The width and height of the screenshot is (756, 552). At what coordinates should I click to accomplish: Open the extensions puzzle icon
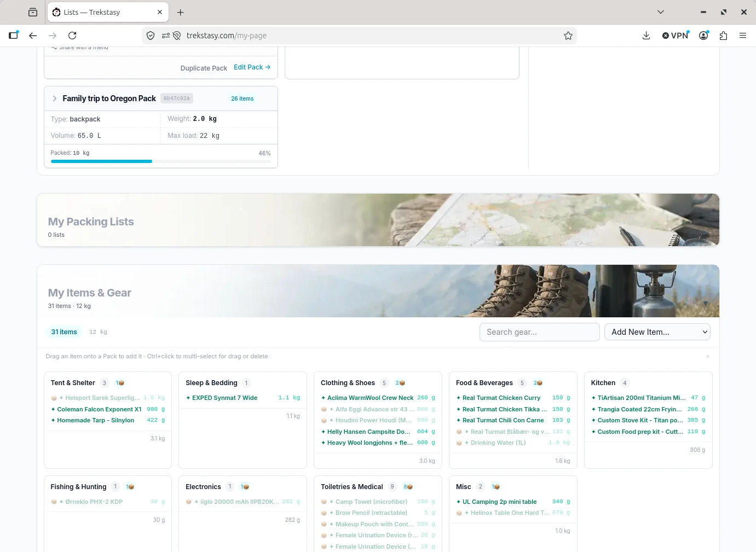tap(723, 36)
